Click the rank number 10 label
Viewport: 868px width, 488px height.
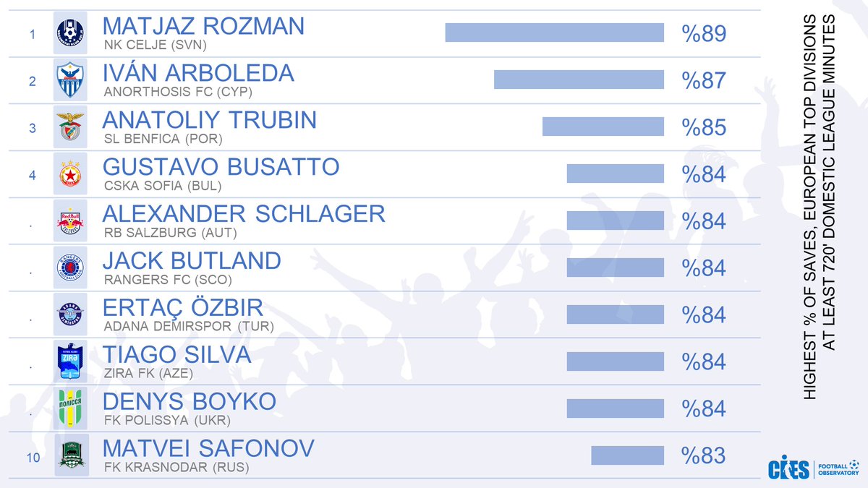click(33, 457)
